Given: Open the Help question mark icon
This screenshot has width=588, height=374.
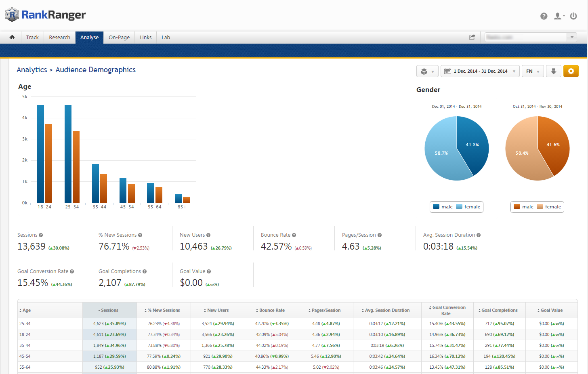Looking at the screenshot, I should (544, 16).
